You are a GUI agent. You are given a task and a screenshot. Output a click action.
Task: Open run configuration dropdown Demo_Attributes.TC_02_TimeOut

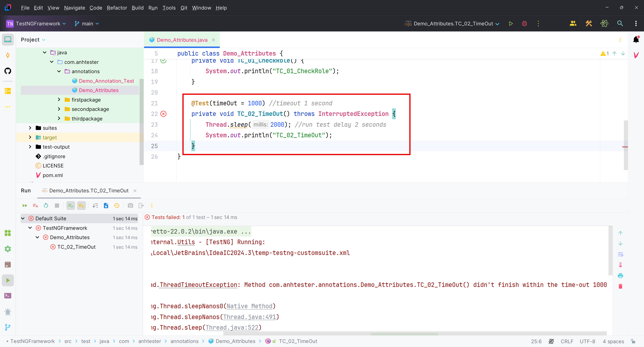(x=452, y=24)
